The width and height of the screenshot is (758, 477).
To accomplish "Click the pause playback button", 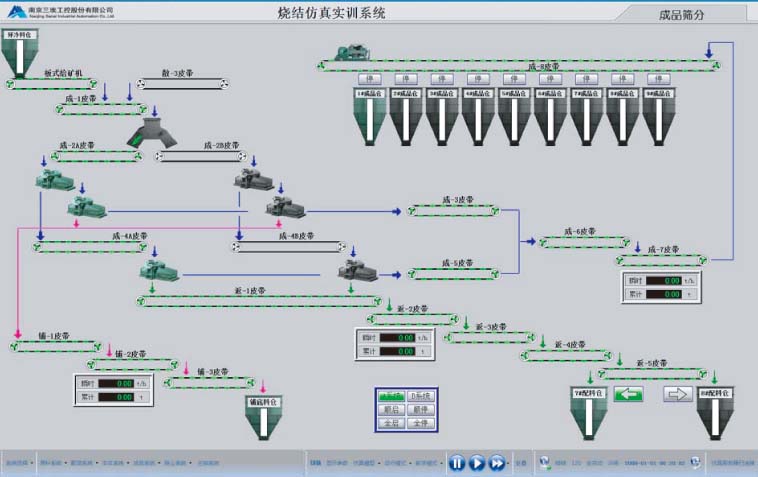I will (456, 463).
